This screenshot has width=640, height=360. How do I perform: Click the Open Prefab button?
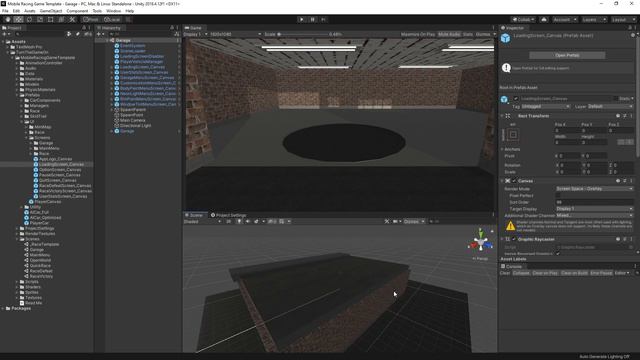tap(567, 55)
